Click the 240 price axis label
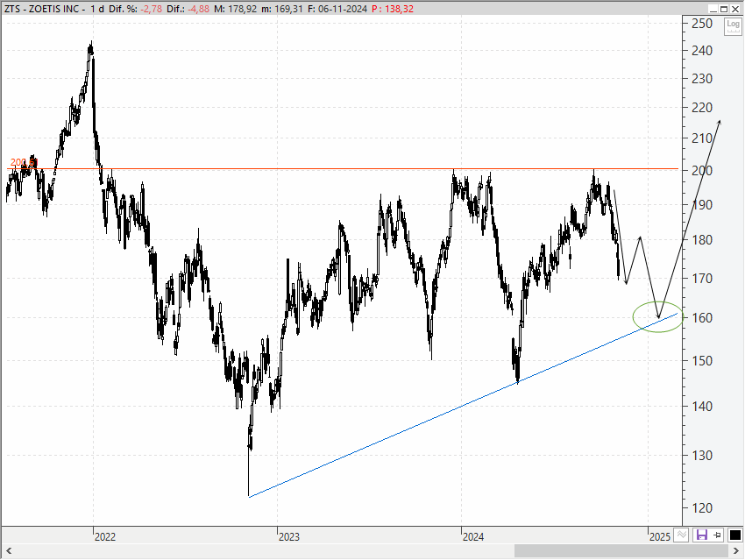 point(702,50)
